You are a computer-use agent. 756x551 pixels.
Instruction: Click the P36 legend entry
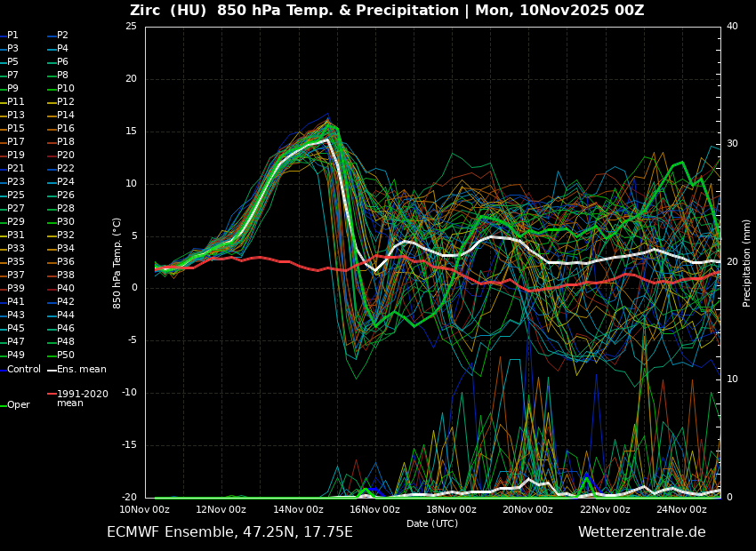(66, 262)
